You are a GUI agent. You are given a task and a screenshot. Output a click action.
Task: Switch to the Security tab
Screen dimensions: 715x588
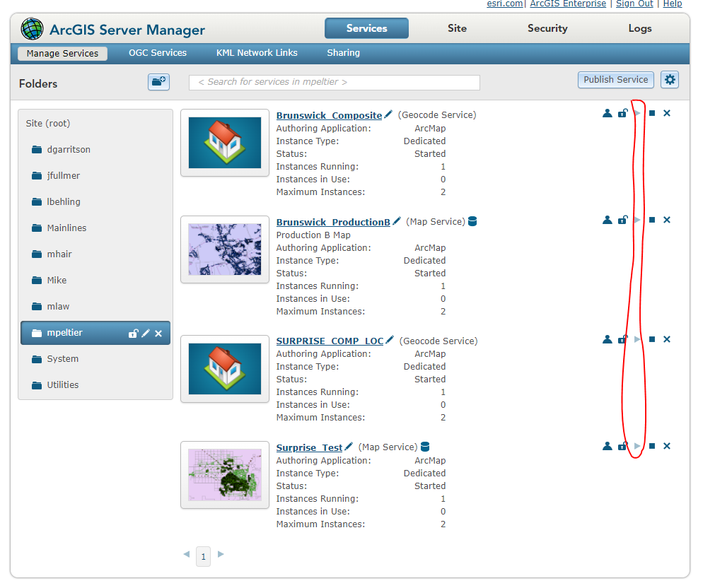point(547,28)
